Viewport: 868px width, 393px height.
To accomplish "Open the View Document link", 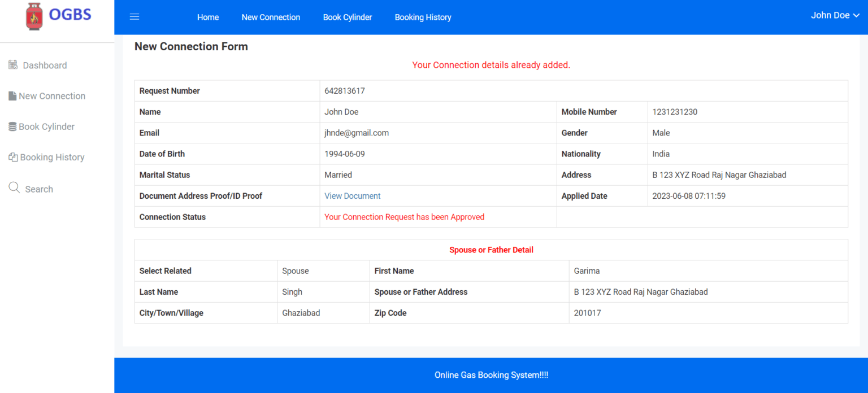I will point(352,196).
